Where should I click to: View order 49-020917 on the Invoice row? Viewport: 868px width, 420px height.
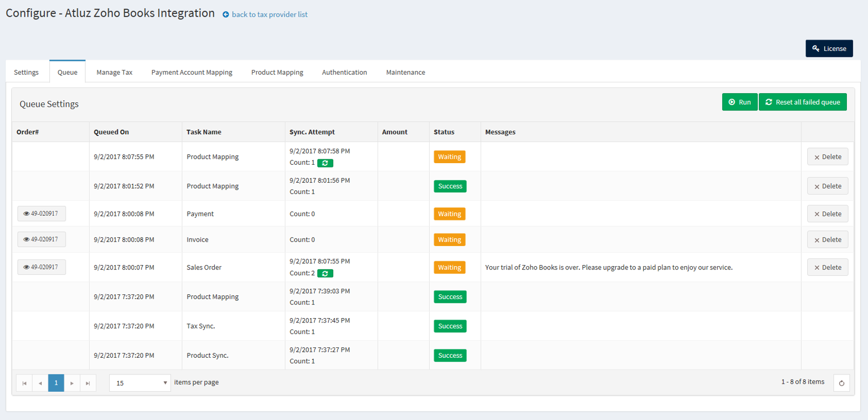pyautogui.click(x=41, y=240)
